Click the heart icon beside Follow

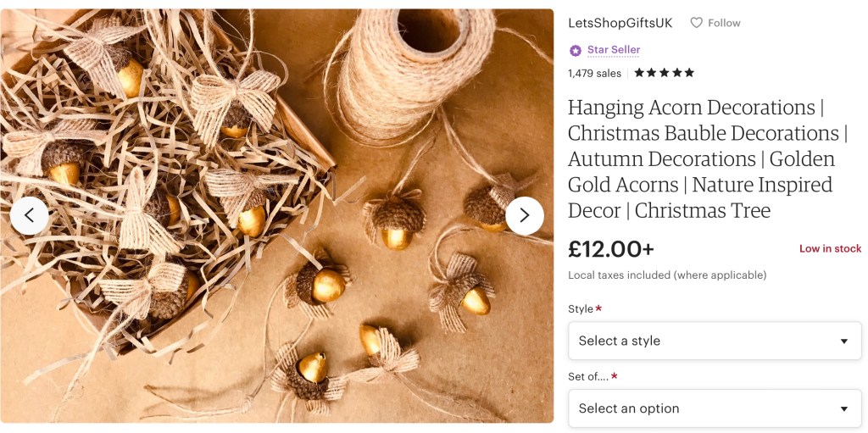[x=696, y=23]
